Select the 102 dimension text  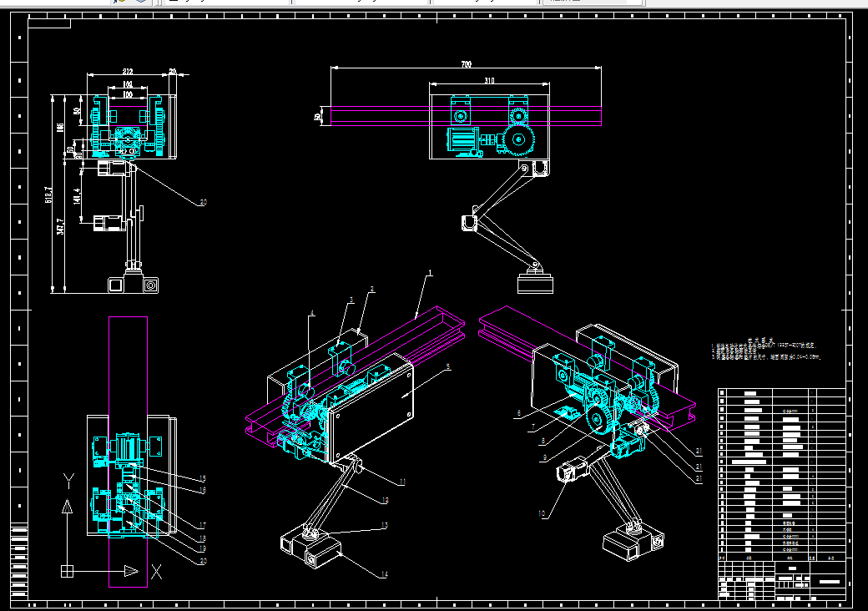128,84
